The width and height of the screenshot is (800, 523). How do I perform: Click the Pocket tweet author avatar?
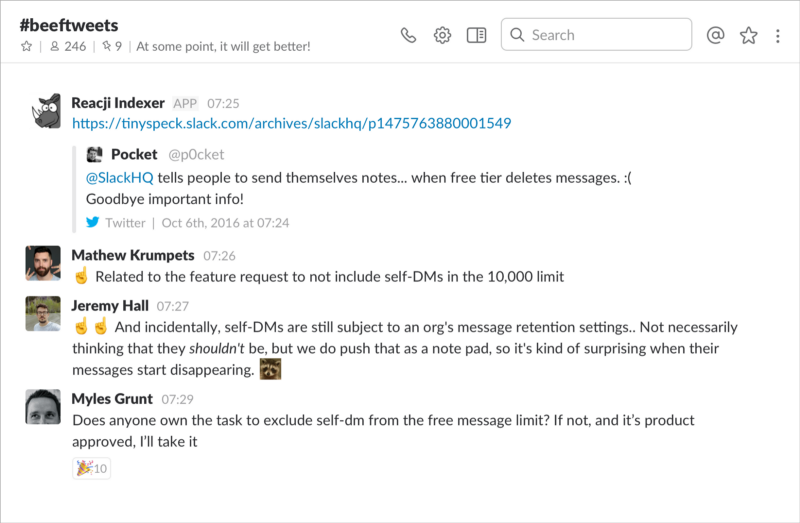click(94, 154)
